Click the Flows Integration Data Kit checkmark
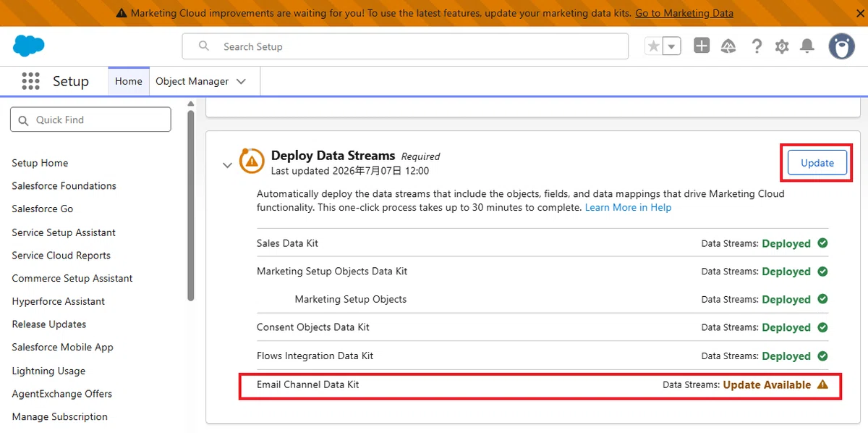The image size is (868, 433). point(822,356)
